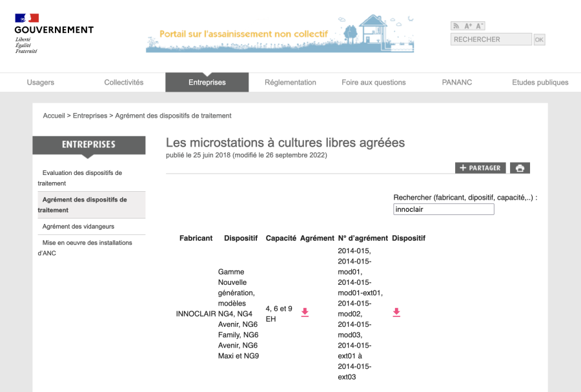Screen dimensions: 581x392
Task: Click the page title Les microstations à cultures libres agréées
Action: point(285,143)
